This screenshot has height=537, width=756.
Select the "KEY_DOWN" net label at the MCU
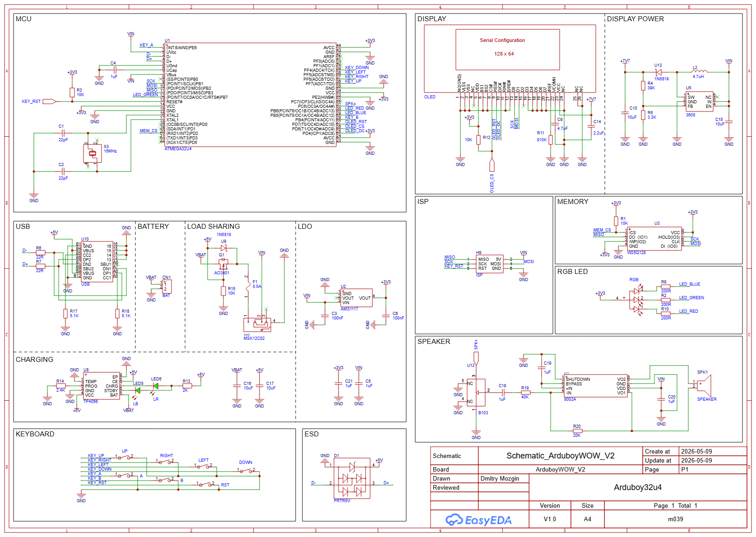point(357,68)
